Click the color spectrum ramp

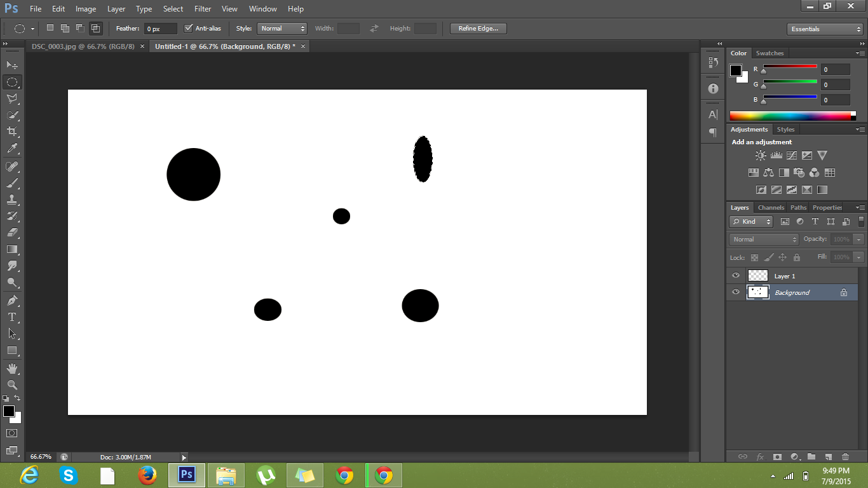(790, 116)
